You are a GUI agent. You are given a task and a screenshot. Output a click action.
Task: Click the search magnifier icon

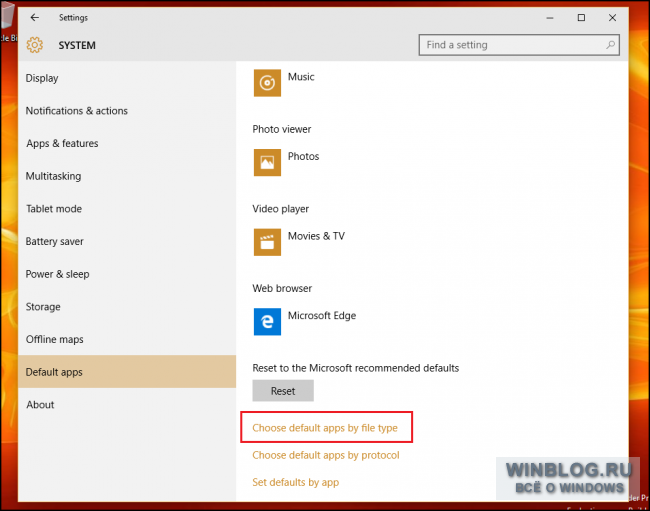[x=610, y=45]
